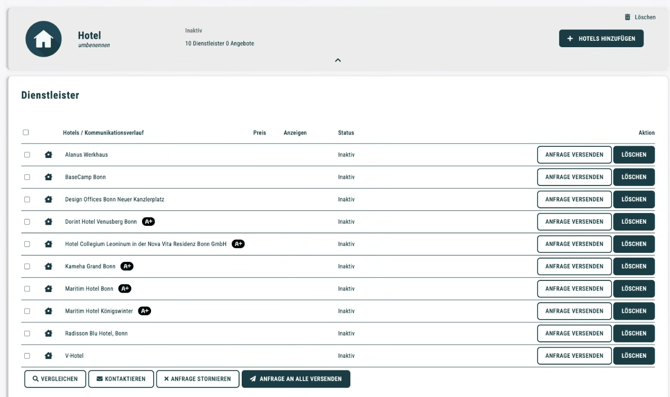Screen dimensions: 670x397
Task: Click the Vergleichen button
Action: pyautogui.click(x=55, y=379)
